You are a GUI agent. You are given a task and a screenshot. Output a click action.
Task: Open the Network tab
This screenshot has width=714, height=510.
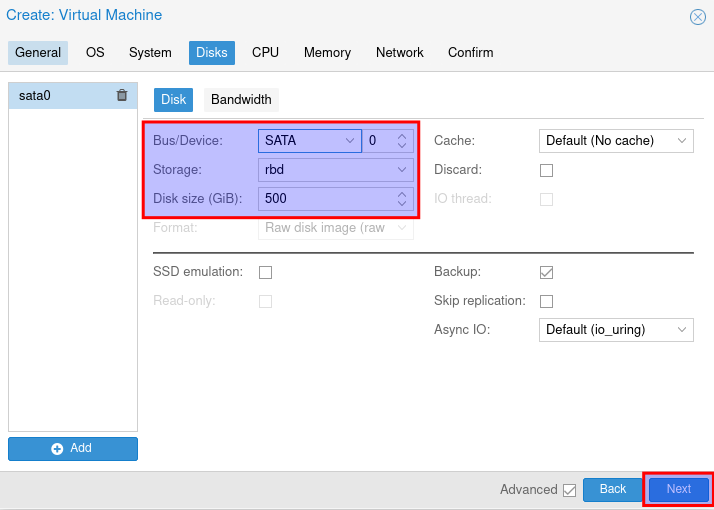(x=399, y=52)
